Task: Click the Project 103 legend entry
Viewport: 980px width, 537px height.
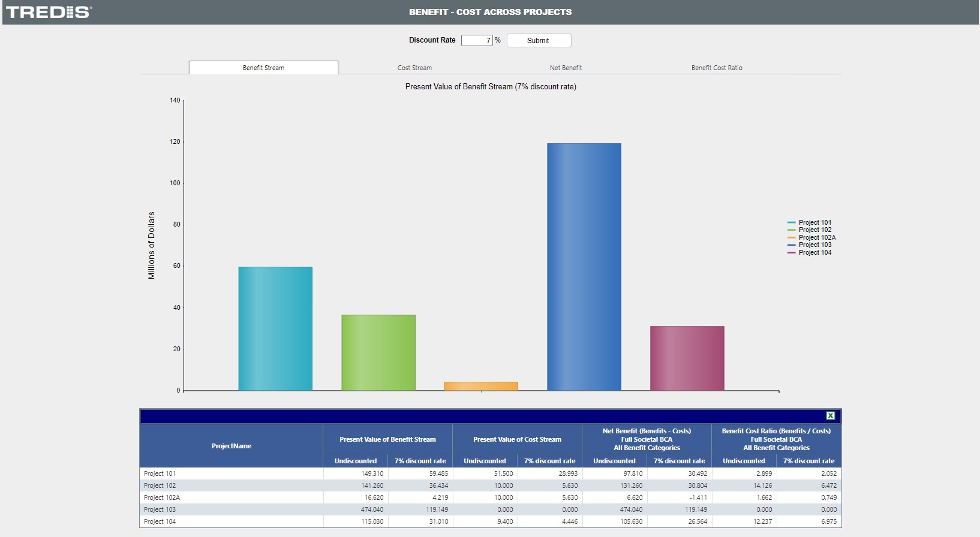Action: coord(814,245)
